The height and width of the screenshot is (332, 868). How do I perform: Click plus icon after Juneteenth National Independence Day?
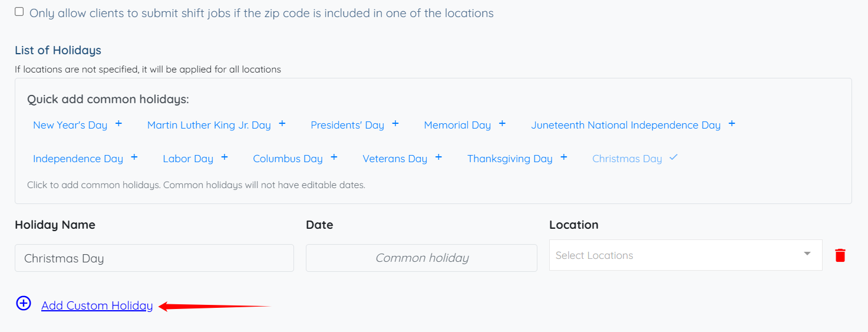coord(732,124)
